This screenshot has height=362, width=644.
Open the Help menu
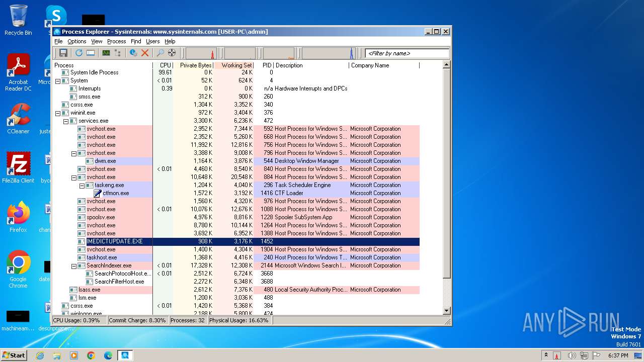(170, 41)
